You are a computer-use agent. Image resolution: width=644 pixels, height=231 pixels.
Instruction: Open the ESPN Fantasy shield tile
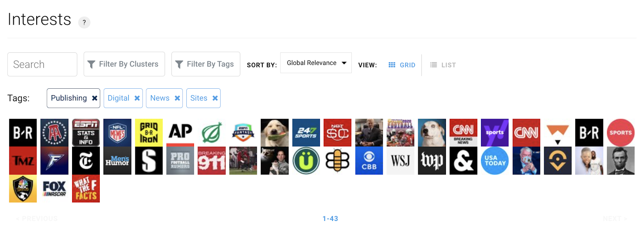pos(243,133)
